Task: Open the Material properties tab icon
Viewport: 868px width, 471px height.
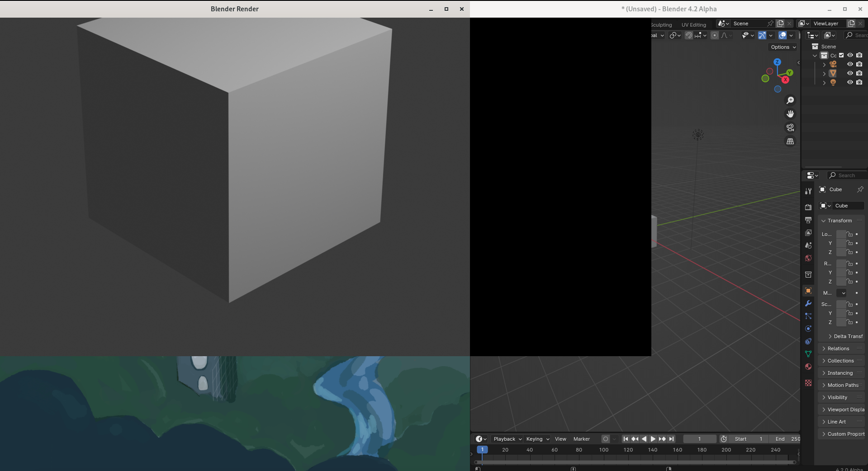Action: (x=808, y=367)
